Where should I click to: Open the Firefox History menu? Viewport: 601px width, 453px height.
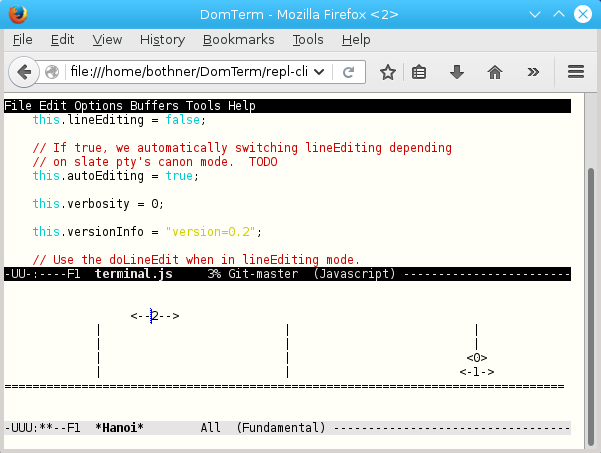pyautogui.click(x=162, y=40)
